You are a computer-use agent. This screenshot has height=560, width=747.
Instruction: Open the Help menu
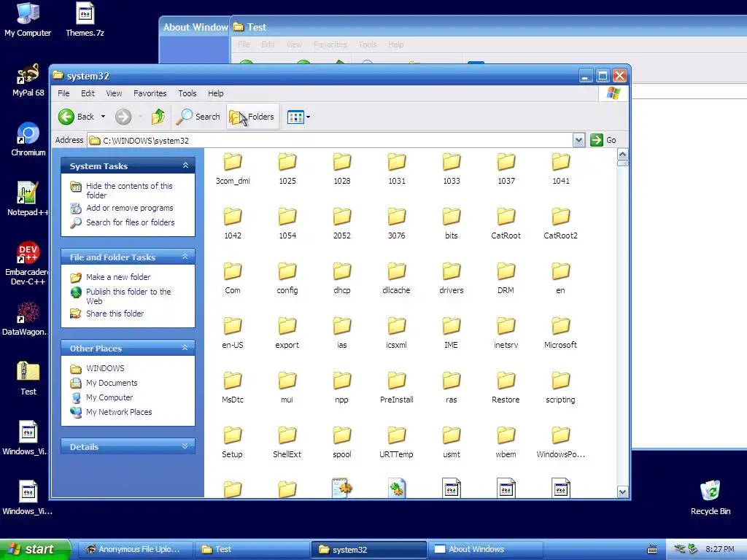(x=215, y=93)
